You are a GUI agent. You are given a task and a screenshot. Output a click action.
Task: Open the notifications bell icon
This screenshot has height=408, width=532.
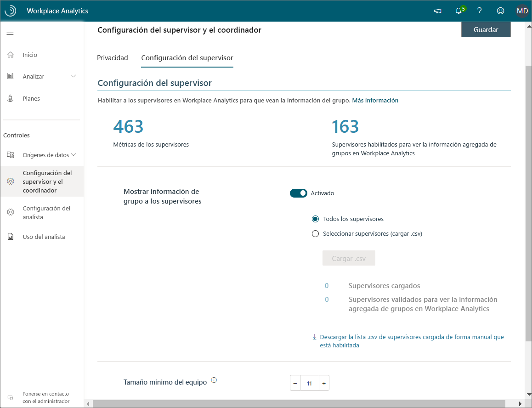458,11
